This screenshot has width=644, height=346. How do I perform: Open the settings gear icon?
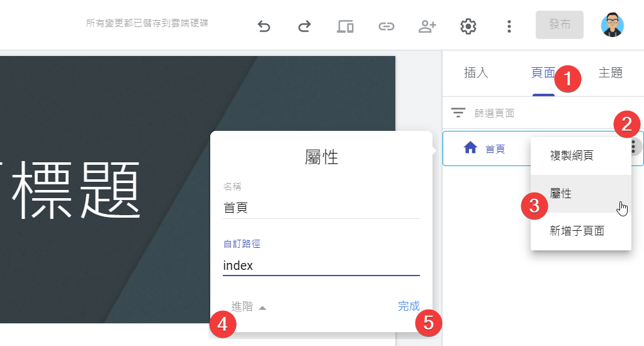(x=468, y=26)
